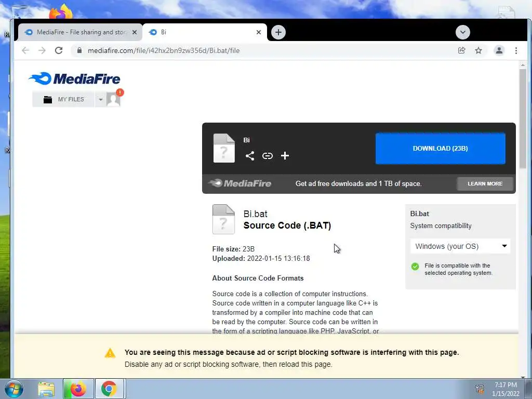This screenshot has height=399, width=532.
Task: Open the Chrome profile icon
Action: click(x=499, y=50)
